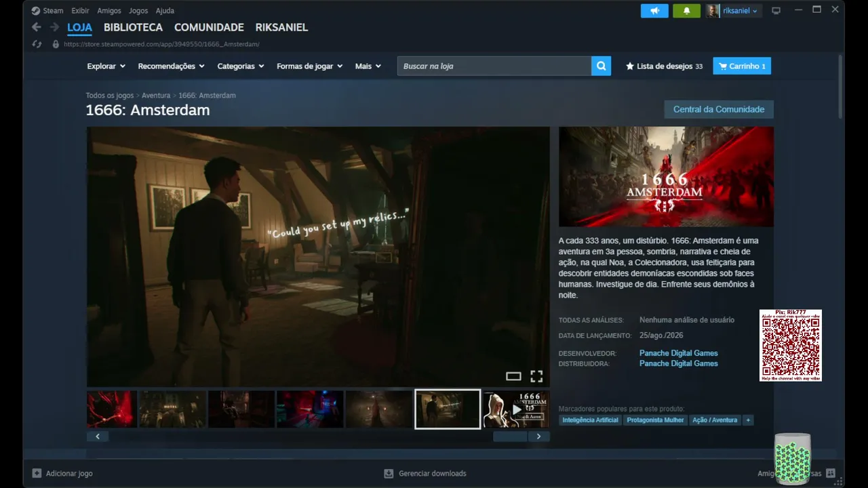The height and width of the screenshot is (488, 868).
Task: Reload the store page
Action: (37, 44)
